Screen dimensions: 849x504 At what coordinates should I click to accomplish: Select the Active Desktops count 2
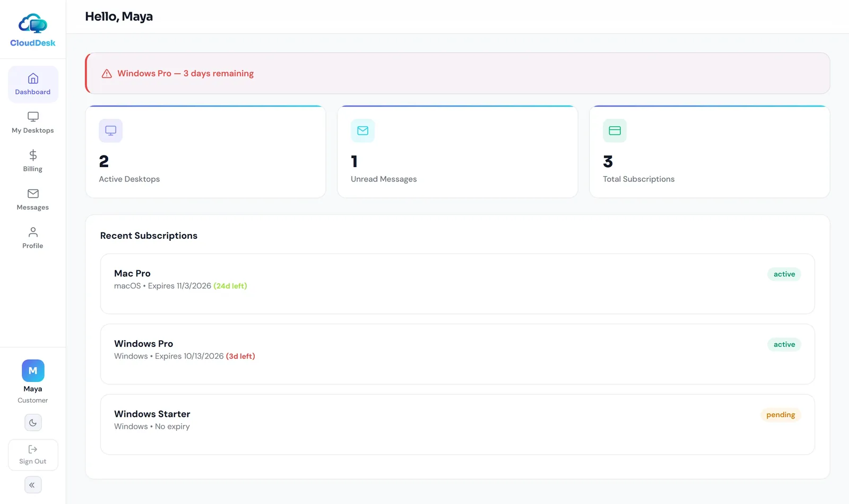104,161
